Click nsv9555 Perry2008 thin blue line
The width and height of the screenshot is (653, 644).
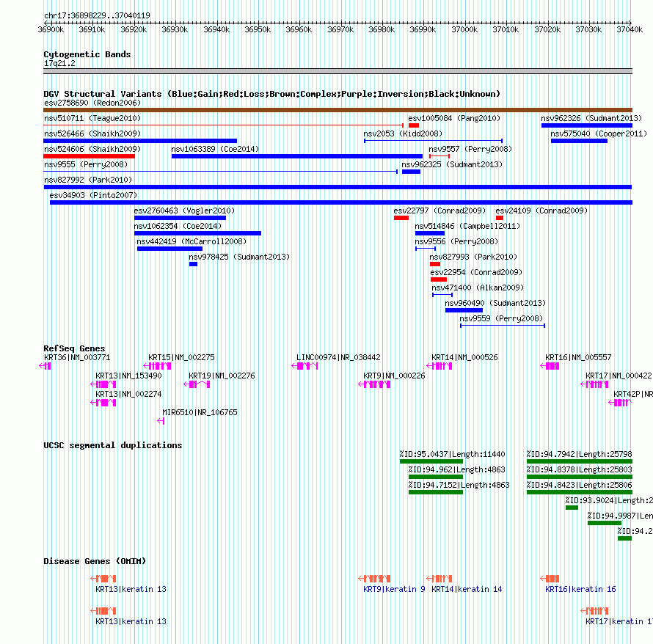coord(220,172)
